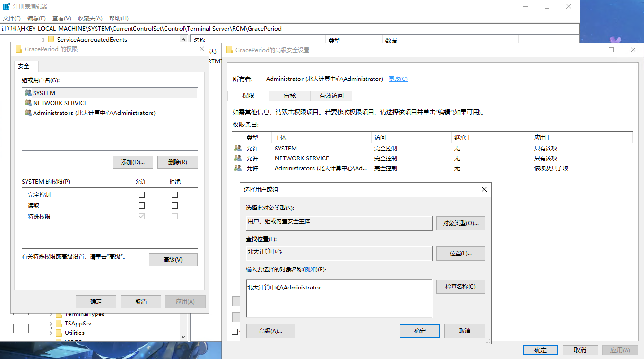Click the NETWORK SERVICE entry icon in advanced settings
This screenshot has width=644, height=359.
point(238,158)
